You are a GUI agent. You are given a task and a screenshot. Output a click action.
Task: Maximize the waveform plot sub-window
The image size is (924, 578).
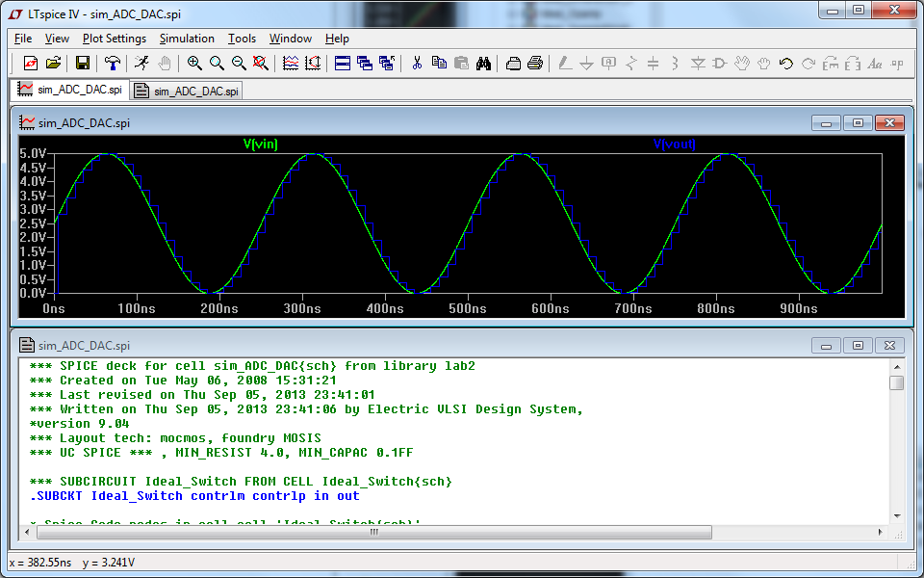pyautogui.click(x=859, y=122)
